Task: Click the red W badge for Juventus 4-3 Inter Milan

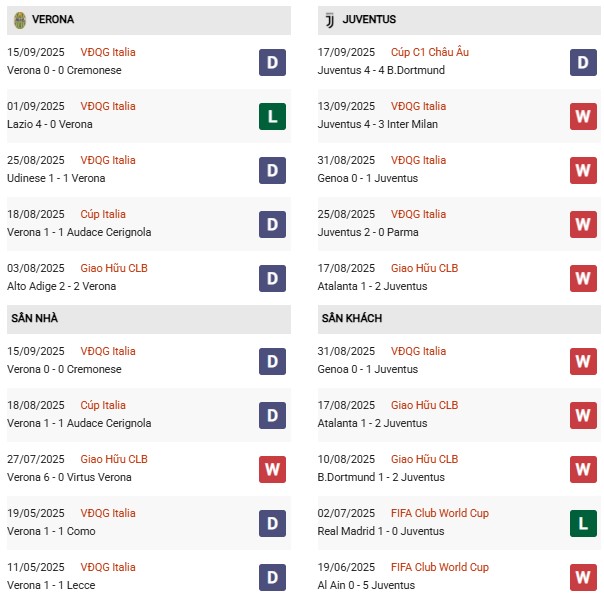Action: (x=583, y=116)
